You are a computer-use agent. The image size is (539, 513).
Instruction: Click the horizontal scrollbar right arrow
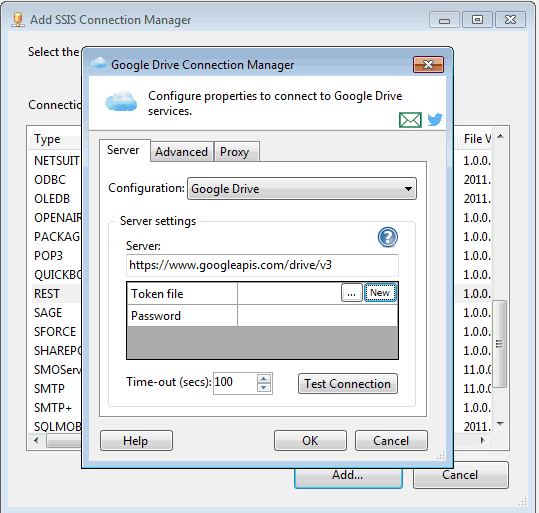483,440
